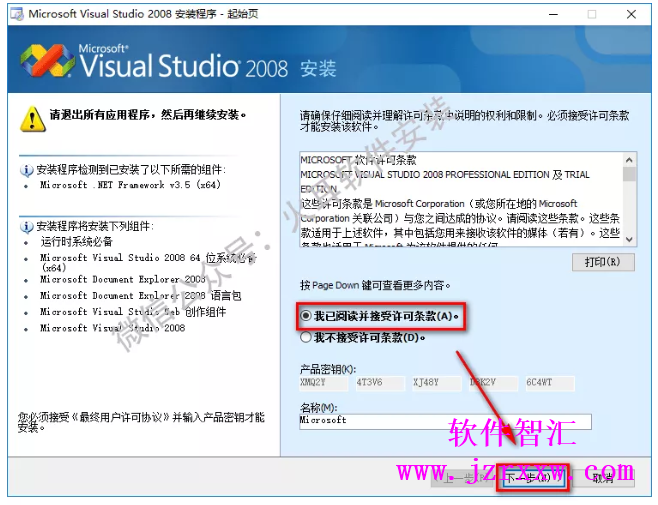658x505 pixels.
Task: Click the Visual Studio logo icon in banner
Action: click(47, 61)
